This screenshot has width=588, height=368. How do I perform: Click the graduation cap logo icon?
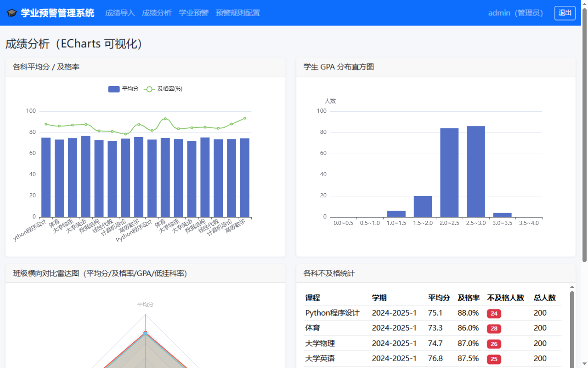coord(12,13)
